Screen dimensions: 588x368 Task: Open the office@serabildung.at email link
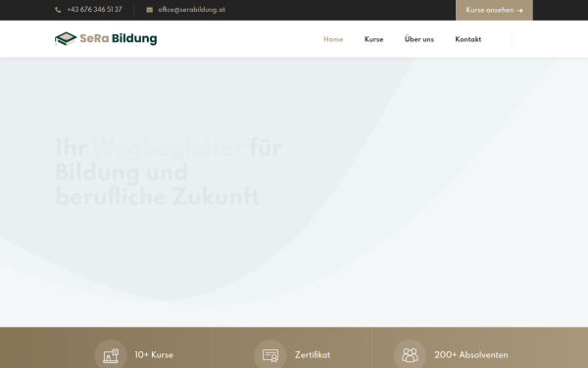click(x=192, y=10)
